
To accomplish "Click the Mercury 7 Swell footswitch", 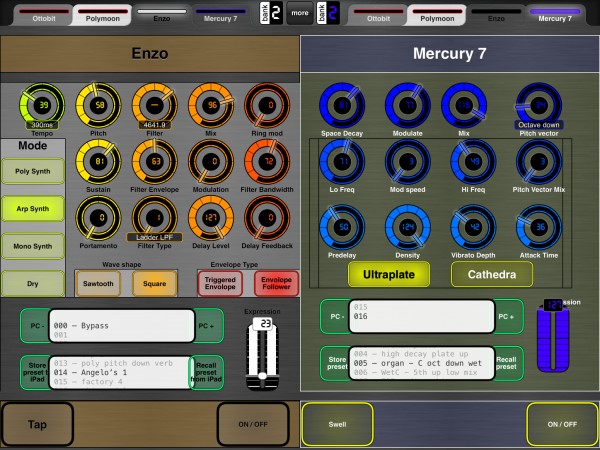I will coord(338,424).
